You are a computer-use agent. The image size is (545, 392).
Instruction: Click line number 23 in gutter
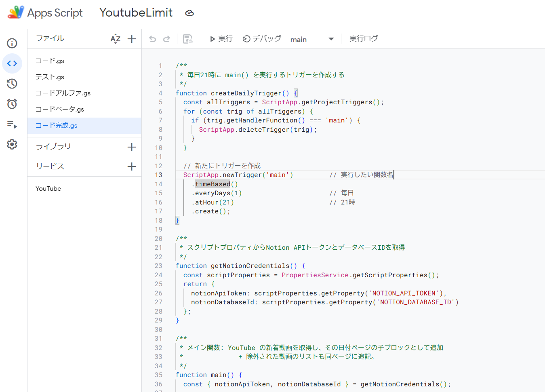pos(158,266)
